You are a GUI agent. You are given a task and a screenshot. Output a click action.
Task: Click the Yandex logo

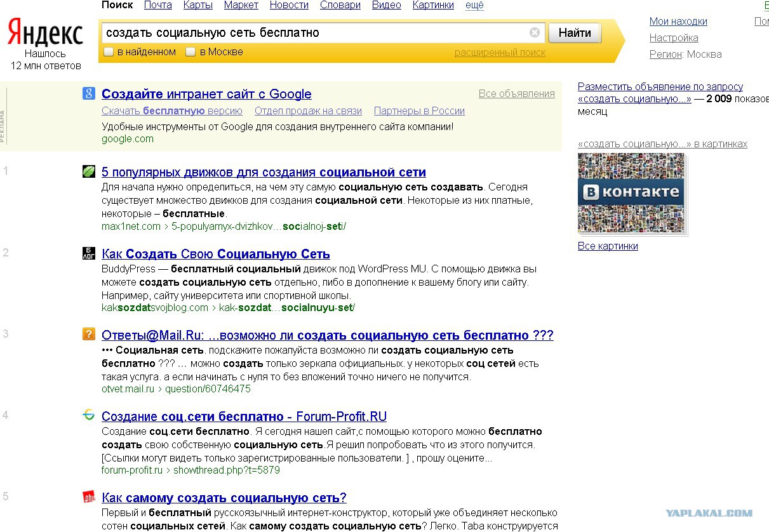pos(46,32)
